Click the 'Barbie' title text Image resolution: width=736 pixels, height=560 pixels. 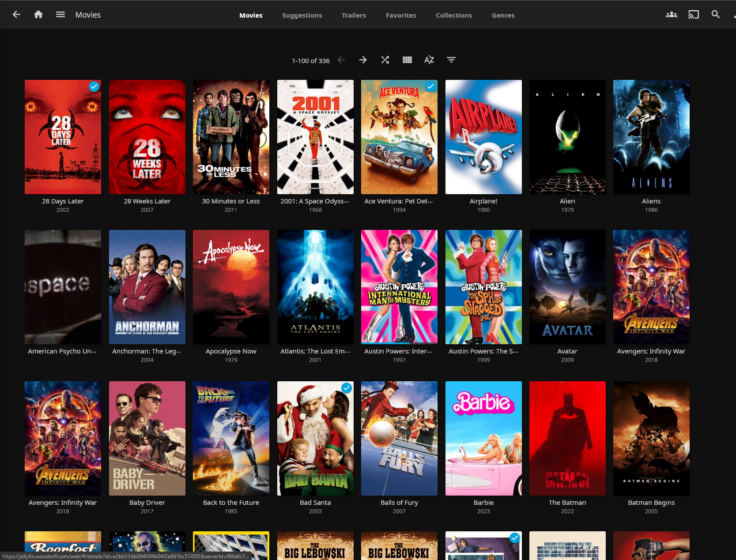pyautogui.click(x=483, y=503)
